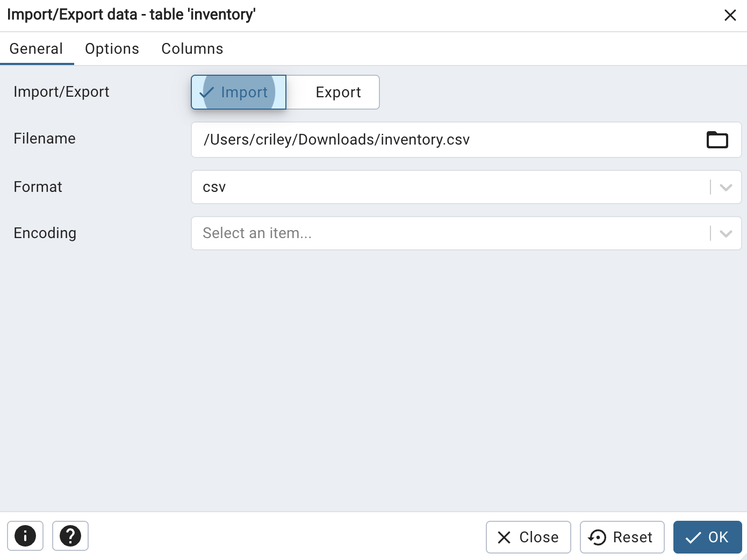Open file browser with the folder icon

[x=717, y=140]
